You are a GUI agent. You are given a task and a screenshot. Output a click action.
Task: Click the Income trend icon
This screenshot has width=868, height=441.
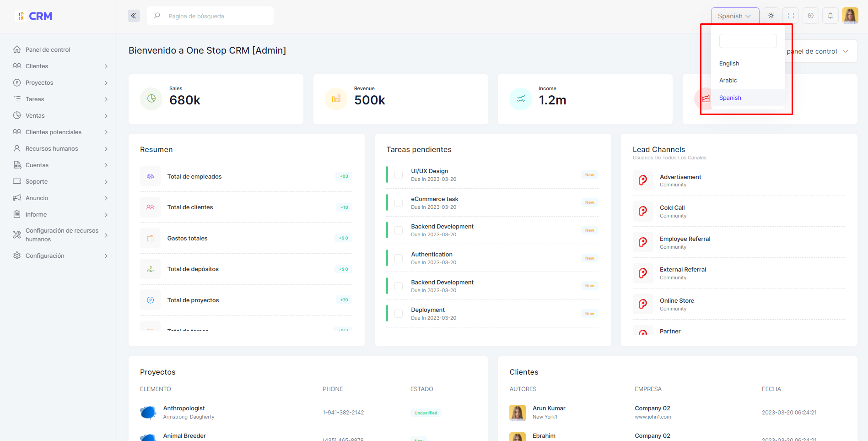[x=521, y=98]
